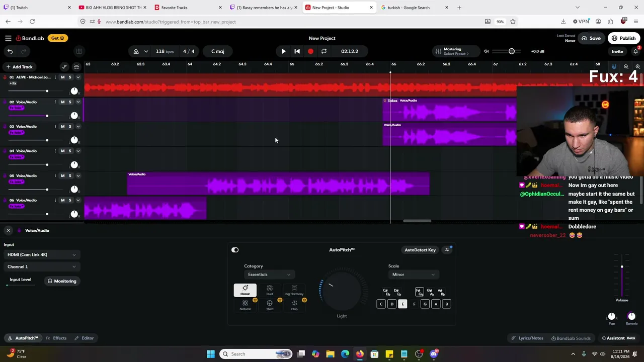
Task: Expand track 01 ALIVE chevron
Action: click(x=78, y=77)
